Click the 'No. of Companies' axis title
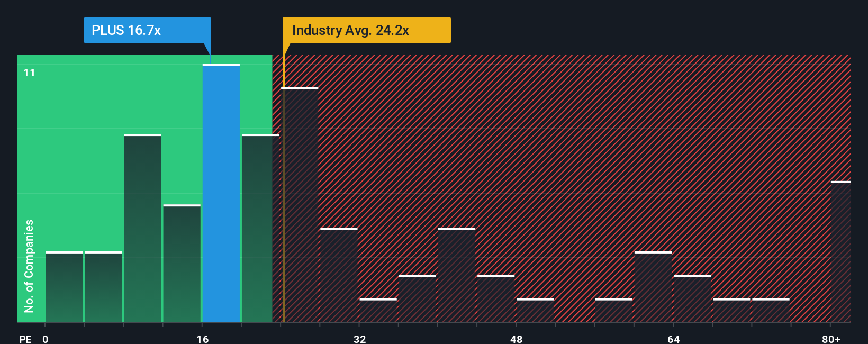The height and width of the screenshot is (344, 868). pos(29,266)
